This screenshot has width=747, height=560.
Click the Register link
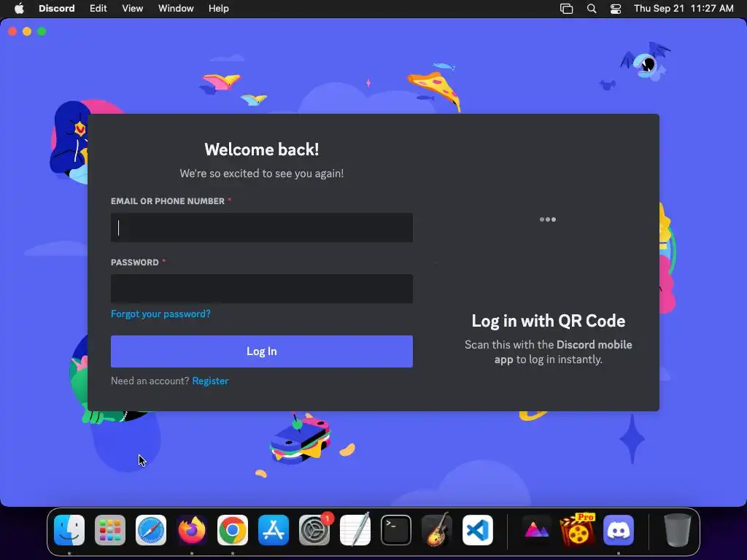[210, 381]
